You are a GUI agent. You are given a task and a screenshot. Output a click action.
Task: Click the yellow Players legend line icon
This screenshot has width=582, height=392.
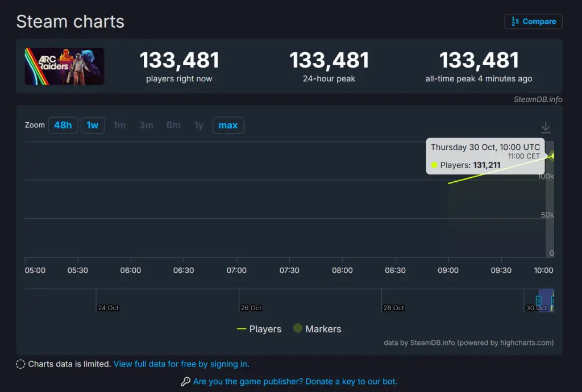click(x=243, y=329)
